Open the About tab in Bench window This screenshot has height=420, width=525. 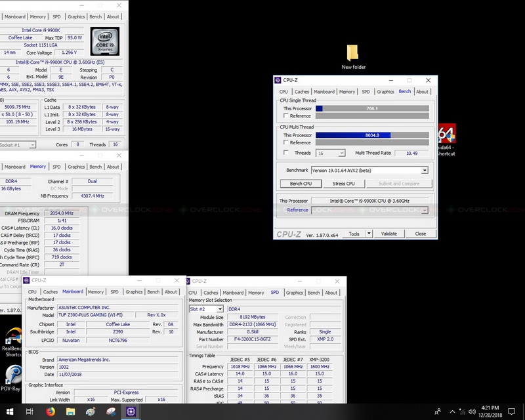(422, 92)
